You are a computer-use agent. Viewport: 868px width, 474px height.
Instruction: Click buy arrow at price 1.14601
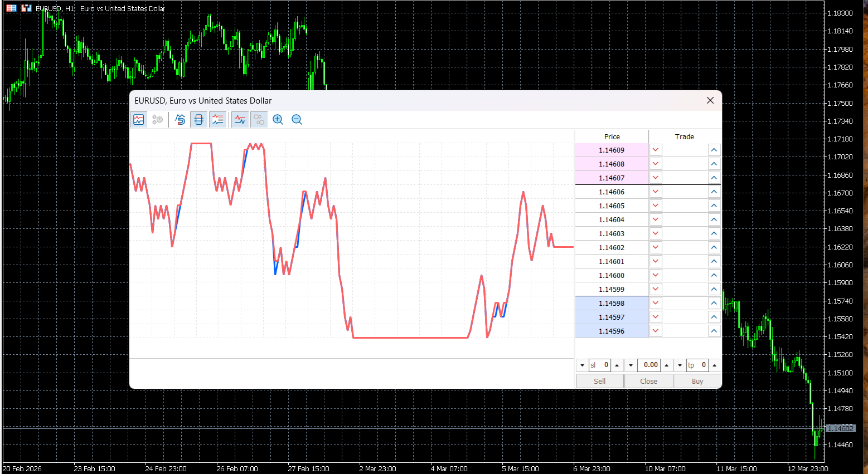click(x=714, y=261)
